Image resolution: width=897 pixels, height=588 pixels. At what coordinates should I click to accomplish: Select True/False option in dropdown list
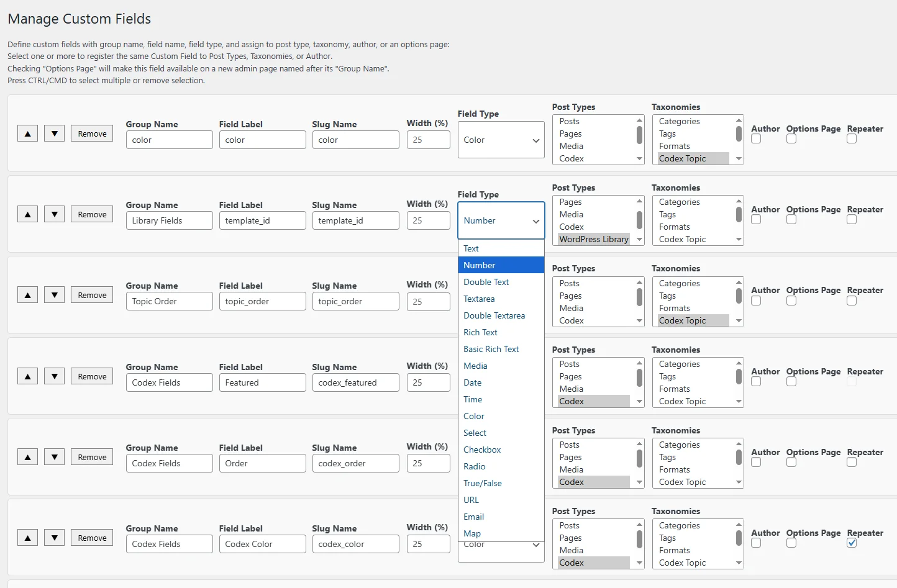click(482, 483)
